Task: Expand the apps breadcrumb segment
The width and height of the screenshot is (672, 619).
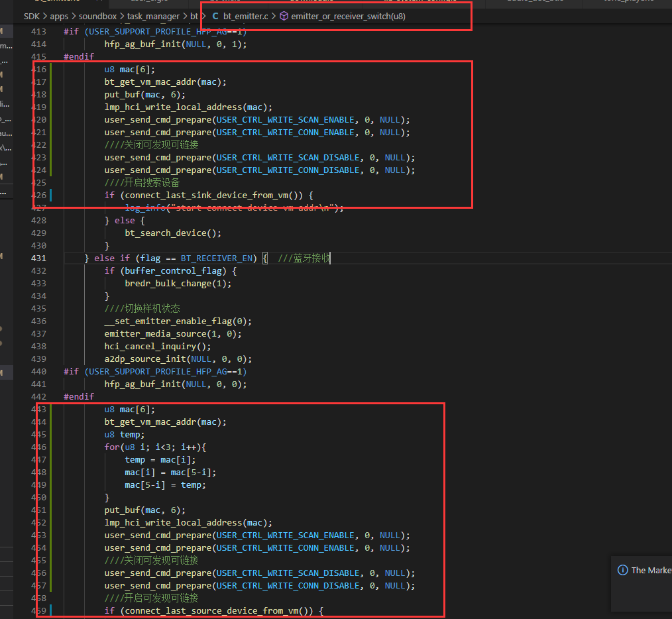Action: pos(59,17)
